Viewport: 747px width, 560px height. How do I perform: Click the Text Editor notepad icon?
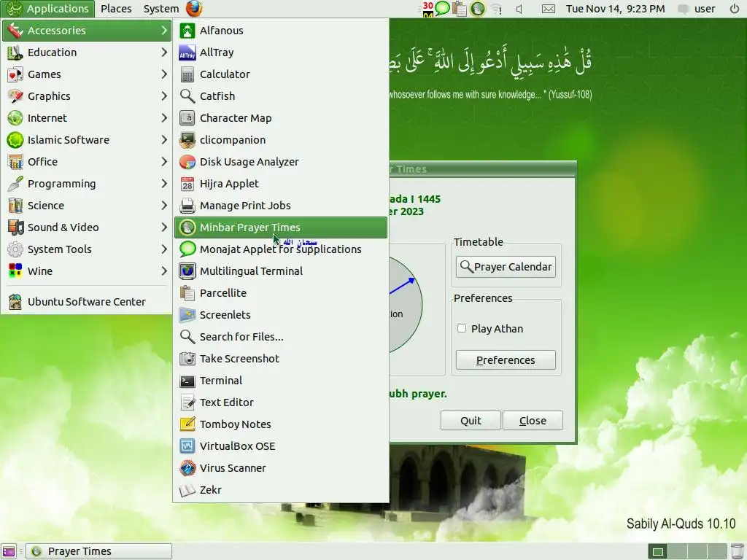187,402
